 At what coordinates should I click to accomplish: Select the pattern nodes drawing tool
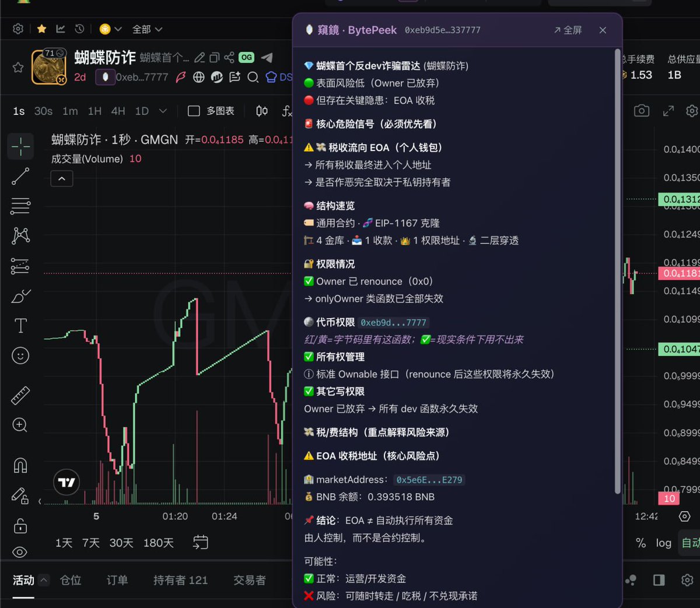pyautogui.click(x=20, y=236)
